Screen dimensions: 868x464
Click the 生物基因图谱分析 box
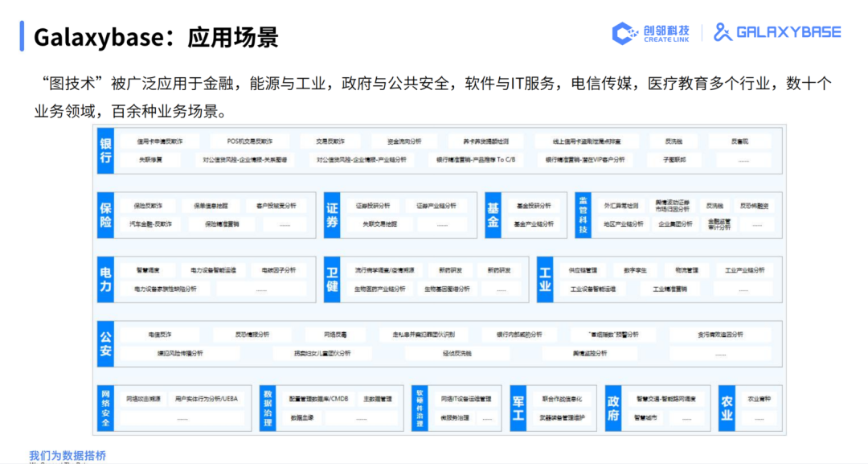(448, 289)
